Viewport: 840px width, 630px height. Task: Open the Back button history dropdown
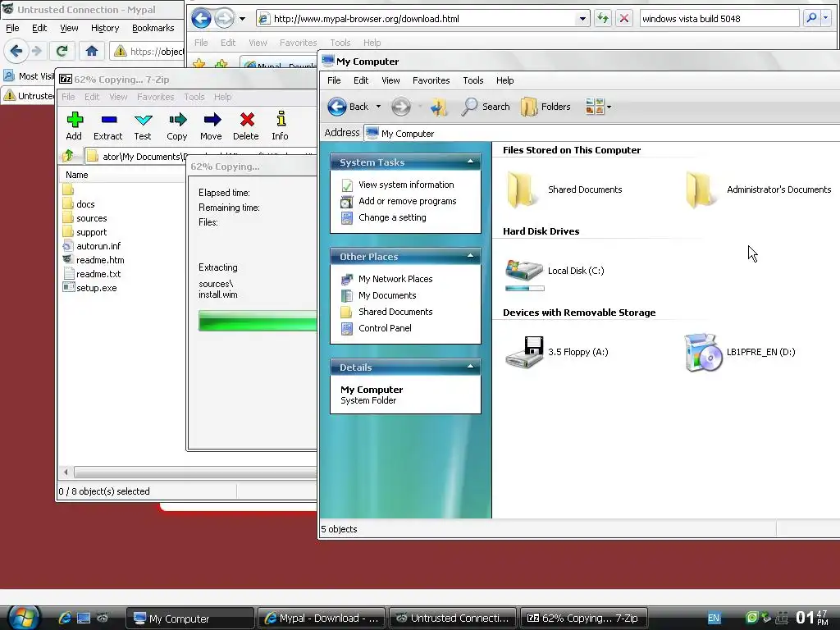(x=378, y=107)
